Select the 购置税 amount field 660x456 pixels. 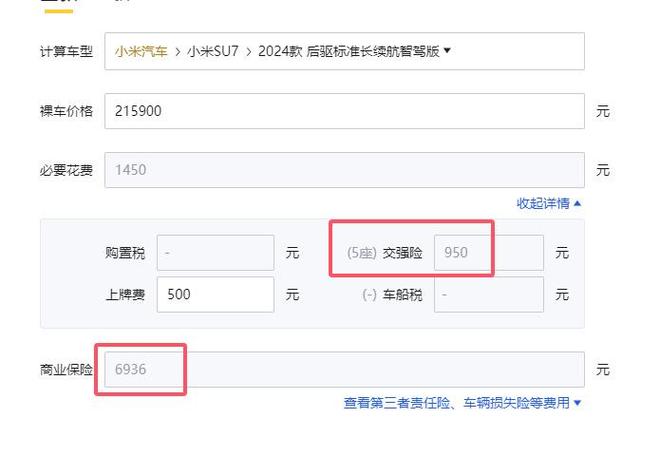[215, 253]
